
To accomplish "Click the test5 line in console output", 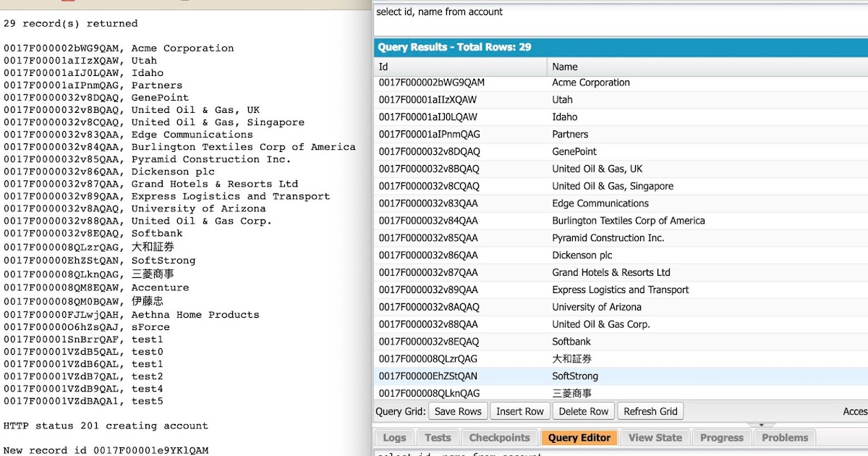I will 83,401.
